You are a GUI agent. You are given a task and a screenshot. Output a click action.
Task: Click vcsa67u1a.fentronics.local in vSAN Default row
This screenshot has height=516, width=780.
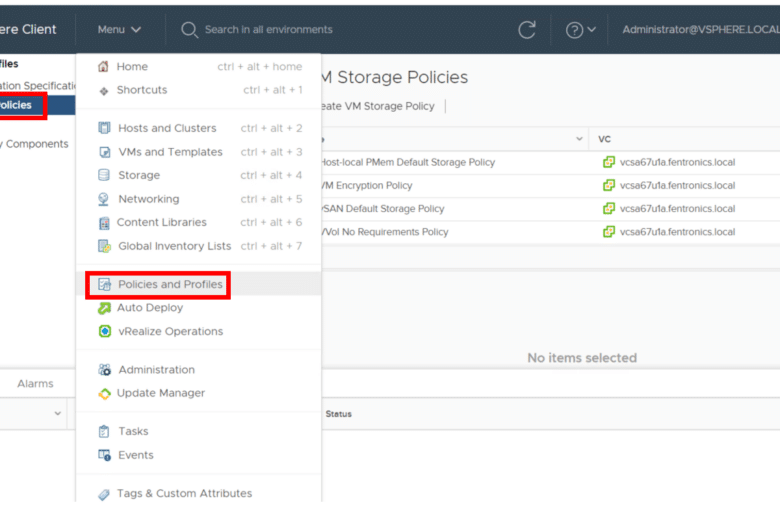tap(678, 208)
